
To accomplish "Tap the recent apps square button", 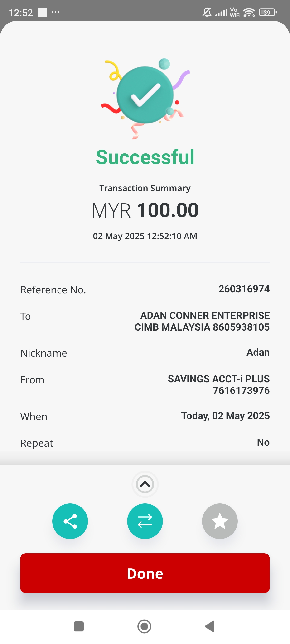I will [x=79, y=626].
